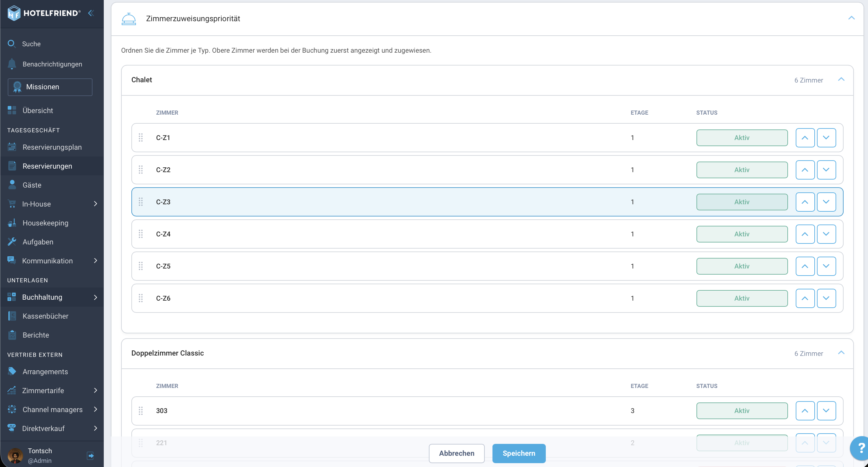Move room C-Z1 down in priority

pyautogui.click(x=826, y=138)
